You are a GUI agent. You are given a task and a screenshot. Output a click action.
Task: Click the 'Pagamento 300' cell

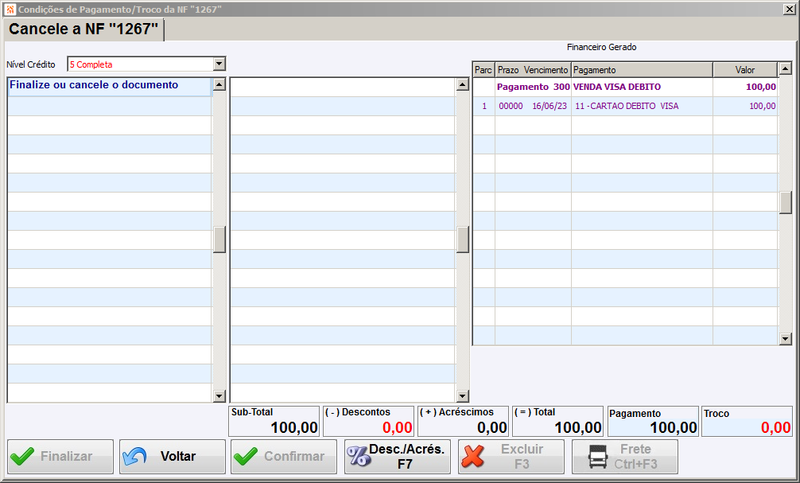(x=533, y=87)
